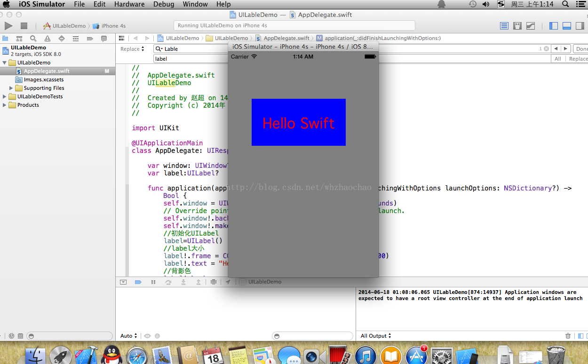Select Images.xcassets in the navigator
This screenshot has width=588, height=364.
pos(57,79)
